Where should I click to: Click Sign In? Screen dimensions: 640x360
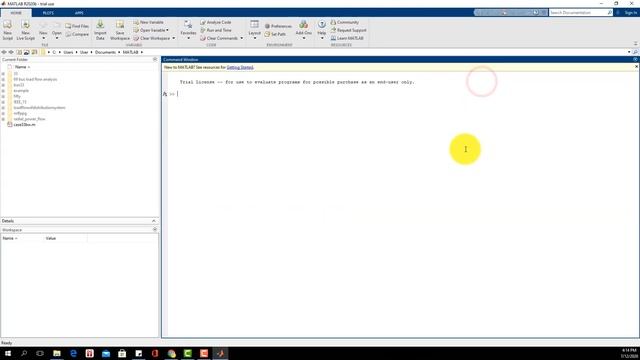click(631, 13)
